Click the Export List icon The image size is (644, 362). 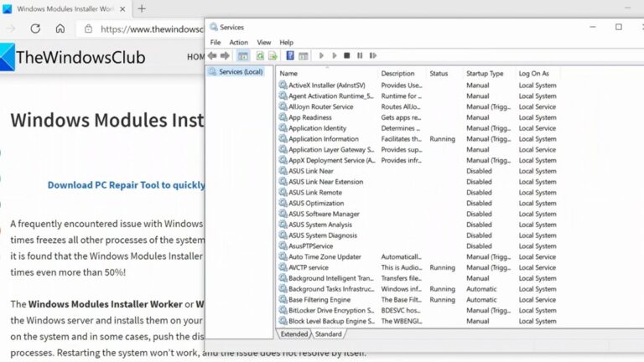click(x=273, y=55)
